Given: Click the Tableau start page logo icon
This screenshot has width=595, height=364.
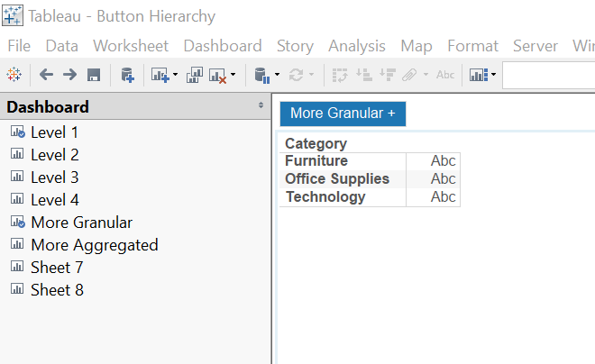Looking at the screenshot, I should coord(14,76).
